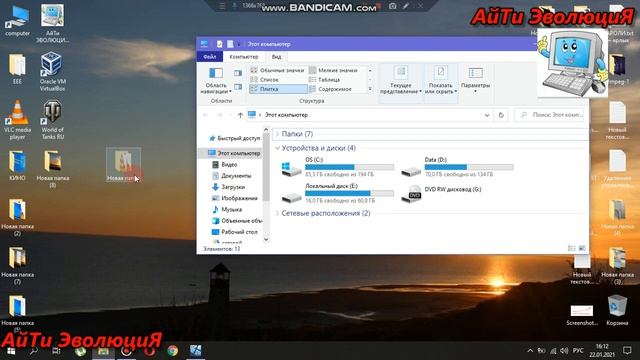This screenshot has width=640, height=360.
Task: Open the Файл tab
Action: 210,57
